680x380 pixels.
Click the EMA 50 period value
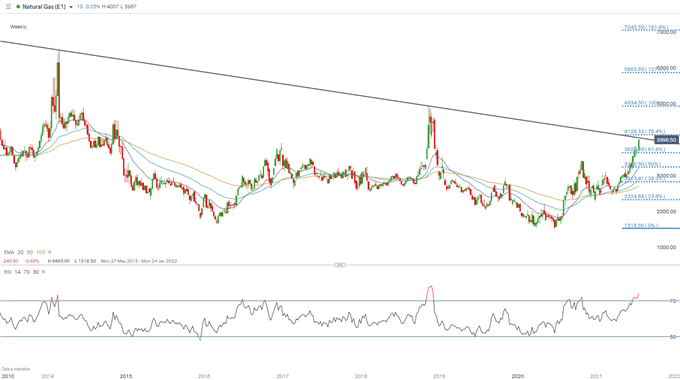[30, 252]
